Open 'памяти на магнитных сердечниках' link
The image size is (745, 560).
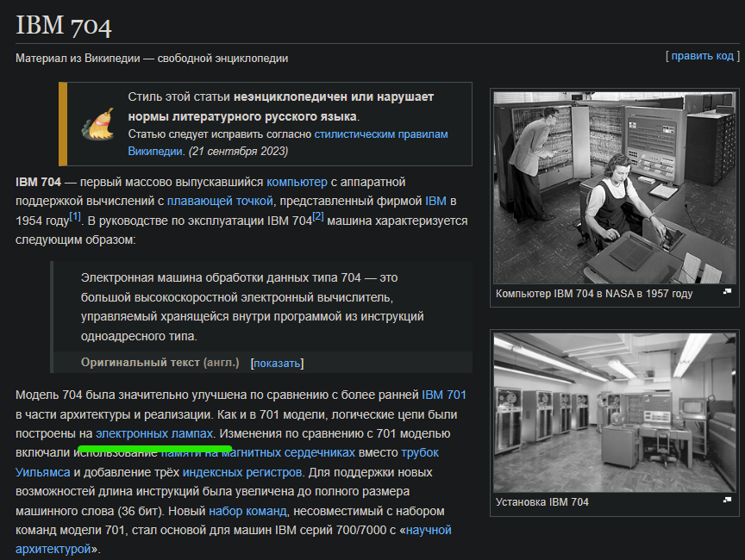[258, 452]
